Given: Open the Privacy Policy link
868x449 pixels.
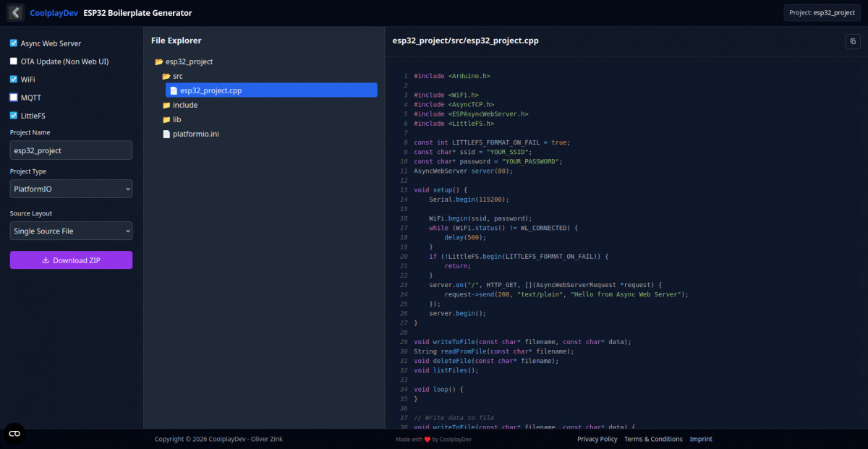Looking at the screenshot, I should (597, 439).
